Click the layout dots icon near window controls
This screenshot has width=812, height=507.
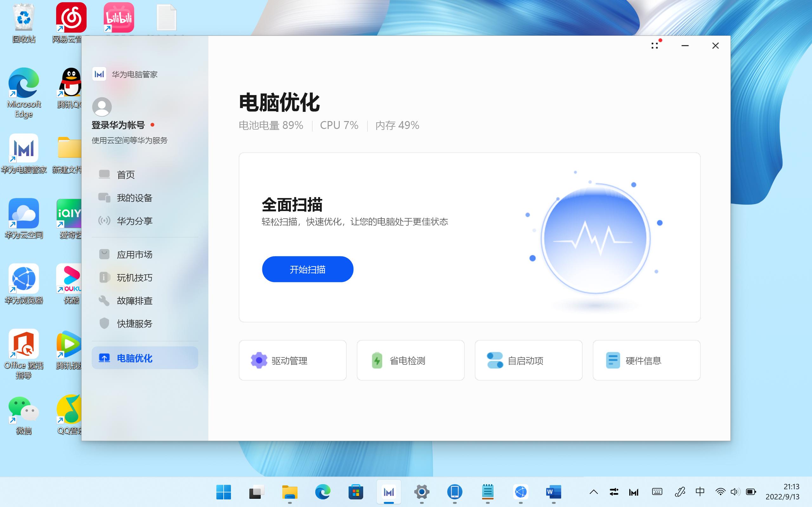(655, 45)
